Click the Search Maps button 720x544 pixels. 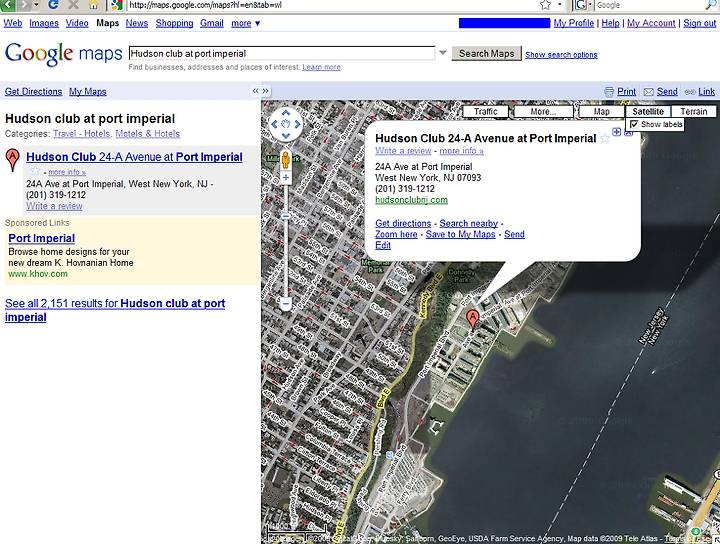pyautogui.click(x=487, y=53)
